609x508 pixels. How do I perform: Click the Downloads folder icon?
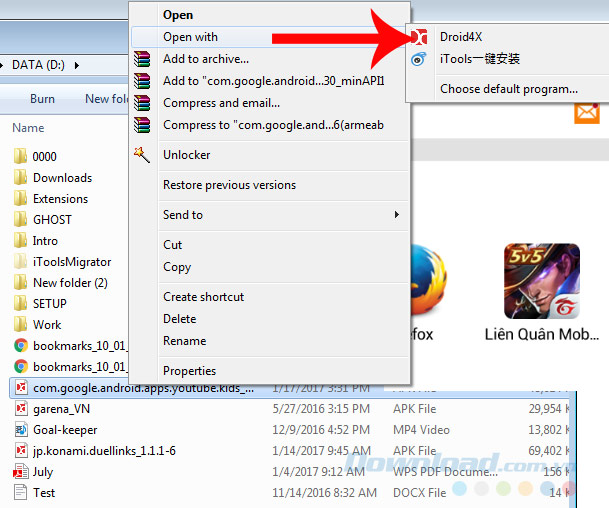(x=21, y=177)
